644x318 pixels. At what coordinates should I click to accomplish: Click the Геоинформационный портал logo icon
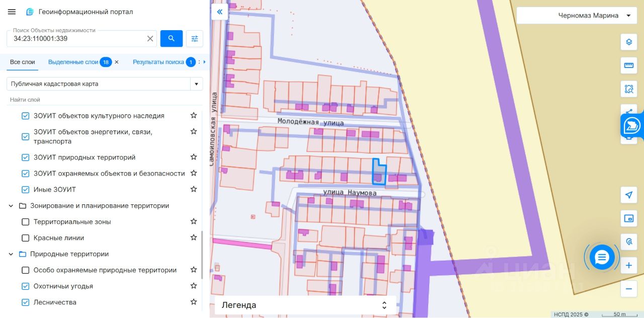[x=30, y=12]
